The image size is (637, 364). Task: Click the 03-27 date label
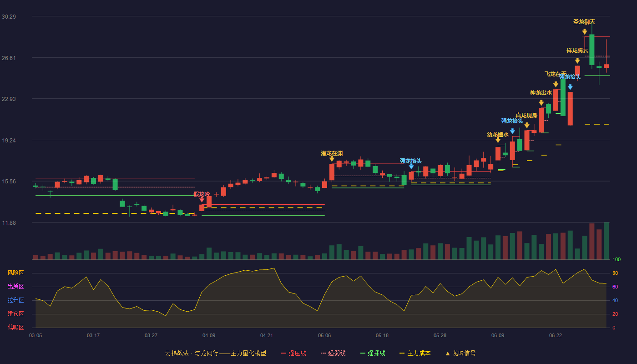(x=151, y=335)
